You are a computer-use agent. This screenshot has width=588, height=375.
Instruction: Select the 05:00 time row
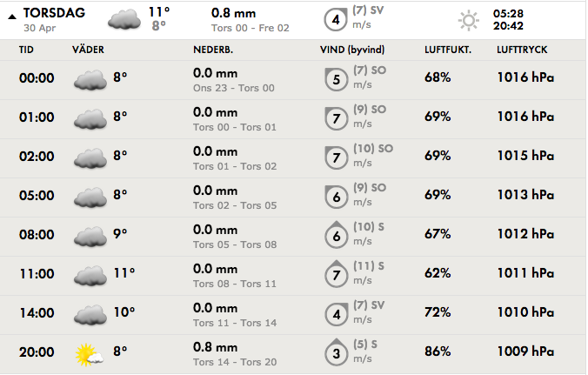tap(293, 198)
